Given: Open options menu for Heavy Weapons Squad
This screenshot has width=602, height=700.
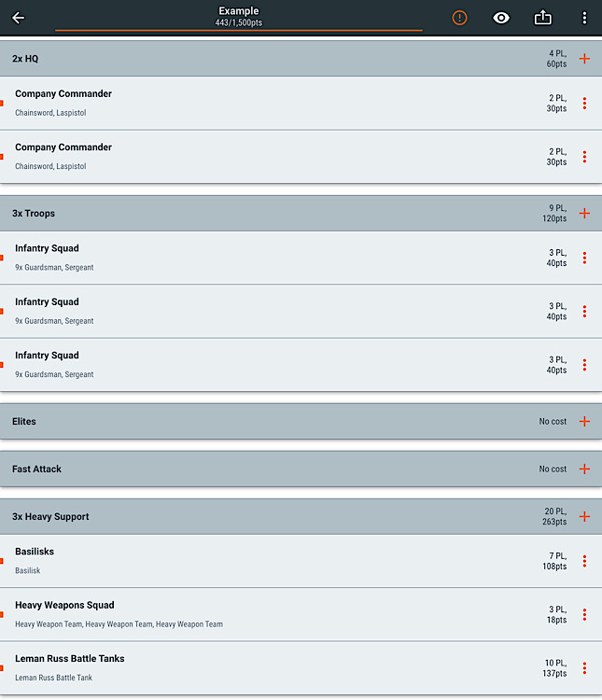Looking at the screenshot, I should 584,615.
